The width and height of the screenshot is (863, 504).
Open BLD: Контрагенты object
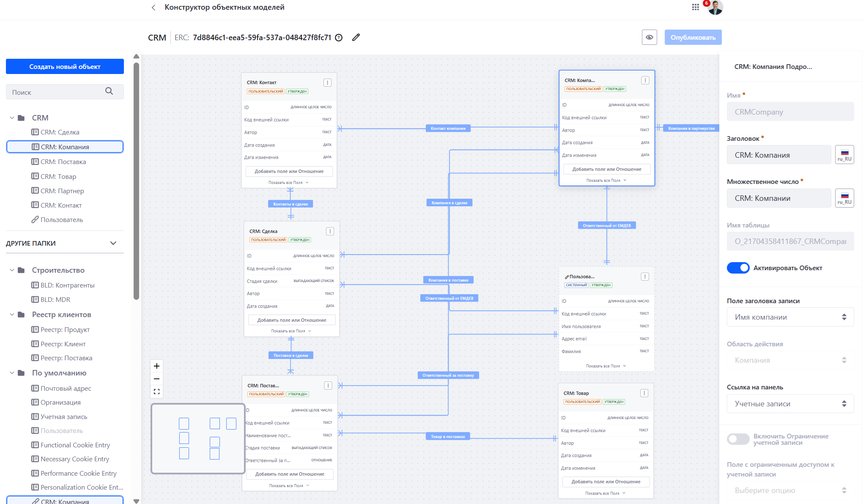tap(63, 285)
